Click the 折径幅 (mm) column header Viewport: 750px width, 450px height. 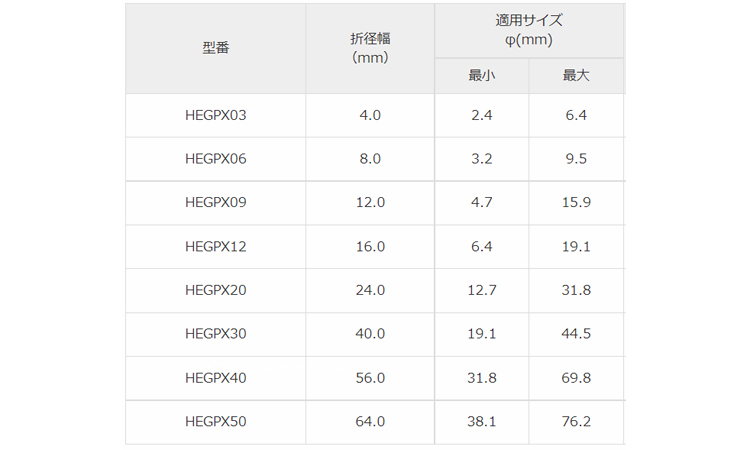tap(370, 48)
